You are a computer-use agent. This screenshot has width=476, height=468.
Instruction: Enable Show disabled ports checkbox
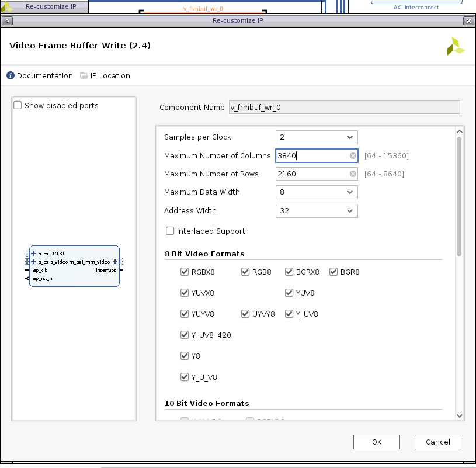18,106
